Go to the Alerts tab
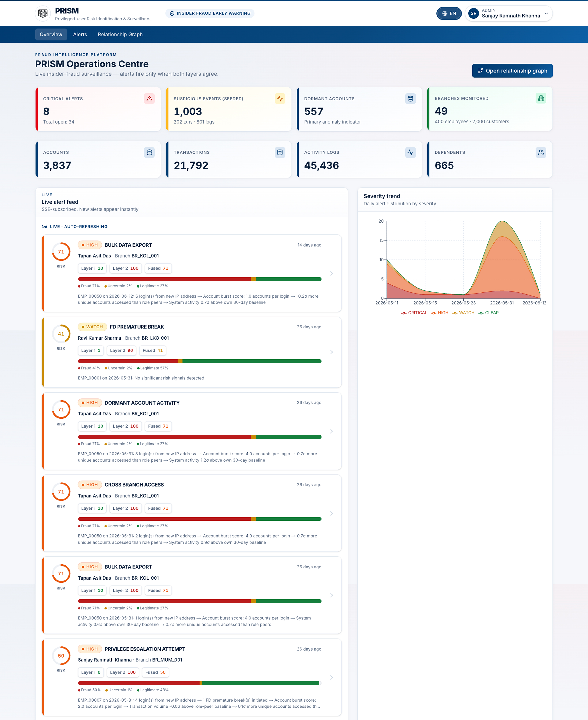Image resolution: width=588 pixels, height=720 pixels. 80,34
